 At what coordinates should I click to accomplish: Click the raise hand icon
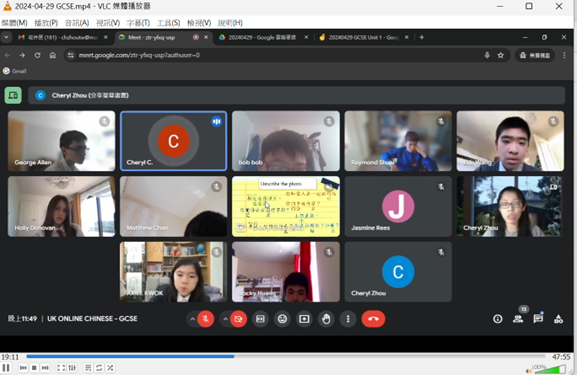click(x=326, y=319)
